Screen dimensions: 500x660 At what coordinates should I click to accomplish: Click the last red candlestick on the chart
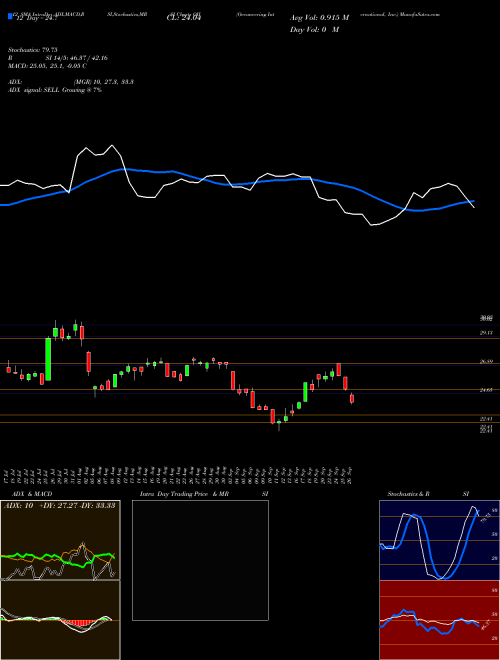coord(352,398)
